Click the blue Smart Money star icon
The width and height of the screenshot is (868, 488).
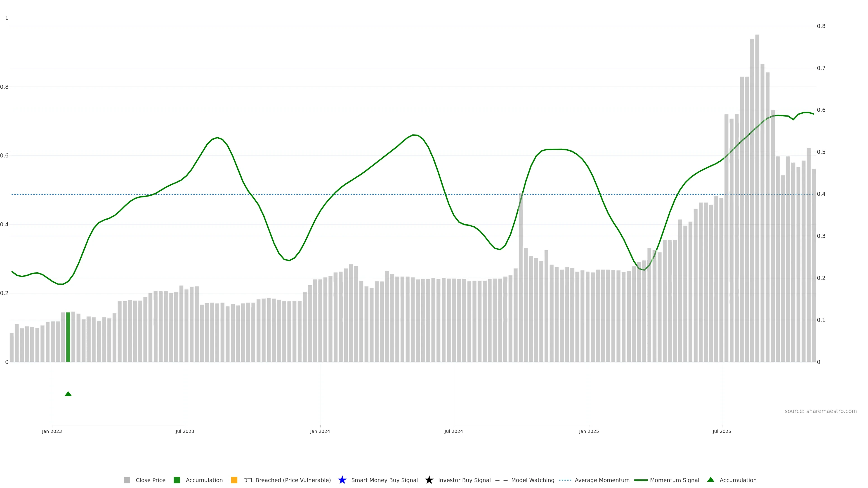click(x=342, y=480)
